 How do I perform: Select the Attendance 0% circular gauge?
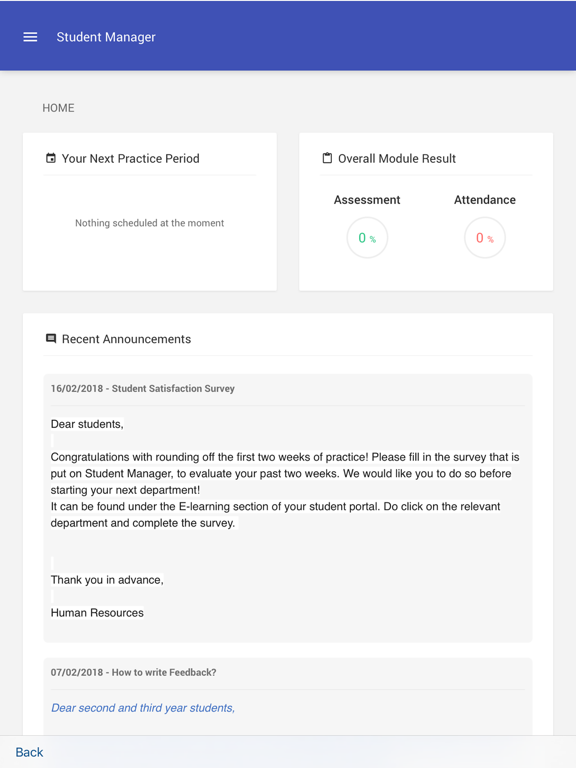484,238
